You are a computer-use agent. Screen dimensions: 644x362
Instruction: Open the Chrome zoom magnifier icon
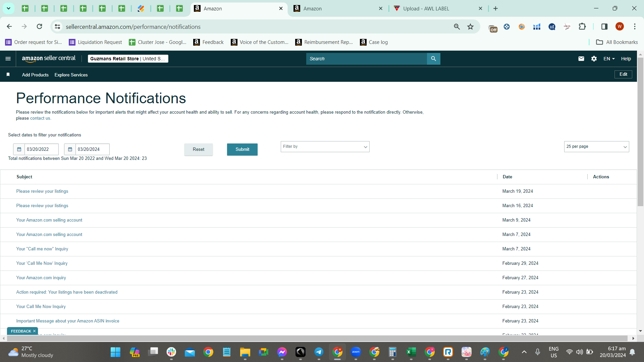tap(457, 26)
